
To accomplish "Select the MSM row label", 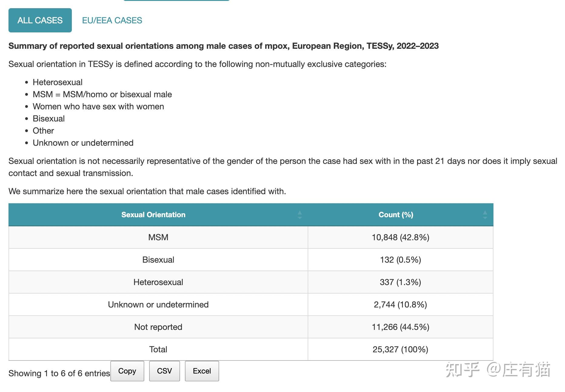I will [158, 237].
